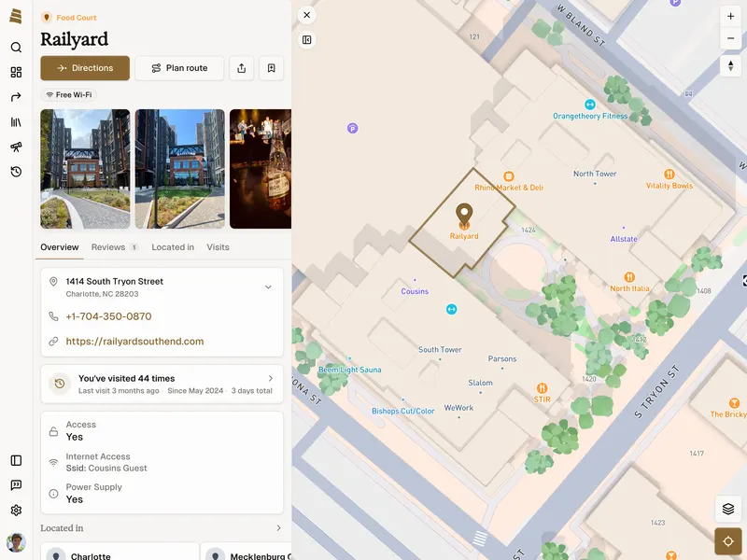Image resolution: width=747 pixels, height=560 pixels.
Task: Select the STIR restaurant icon on map
Action: coord(542,388)
